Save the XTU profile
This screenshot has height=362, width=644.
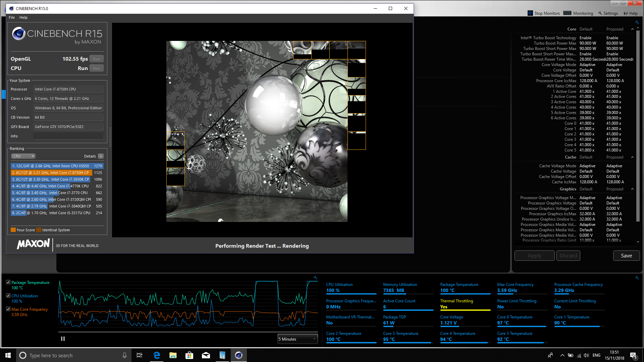tap(626, 256)
